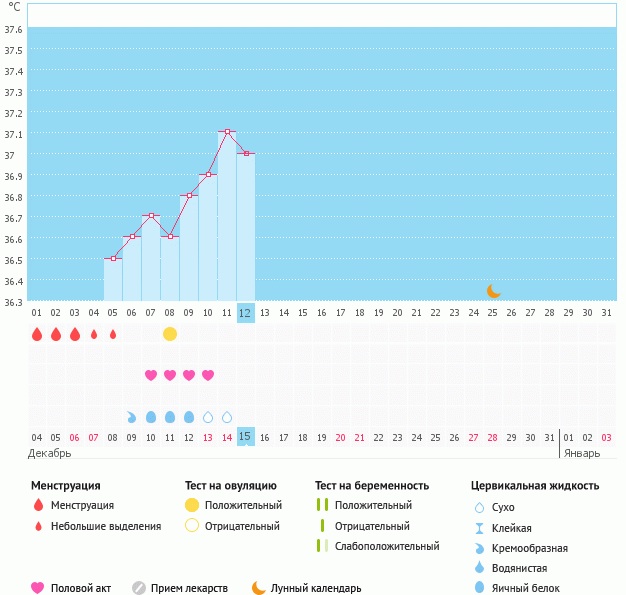Click the lunar calendar moon icon in legend
626x595 pixels.
[x=259, y=588]
